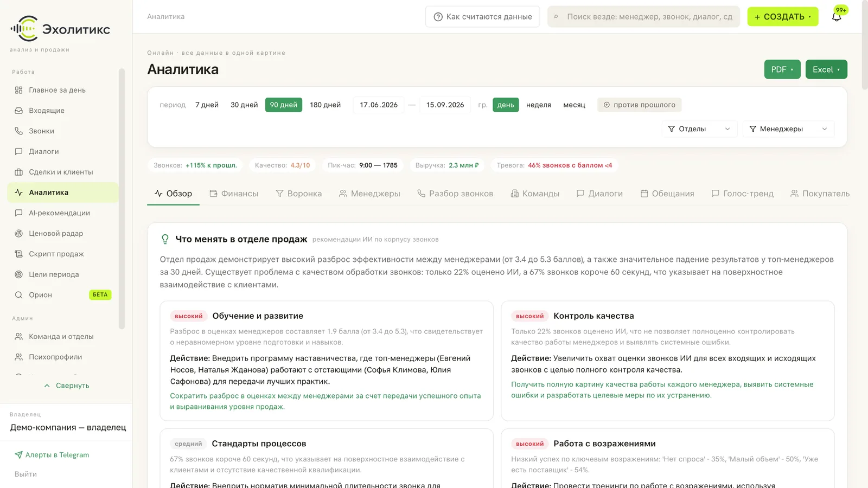868x488 pixels.
Task: Open the PDF export dropdown
Action: coord(782,69)
